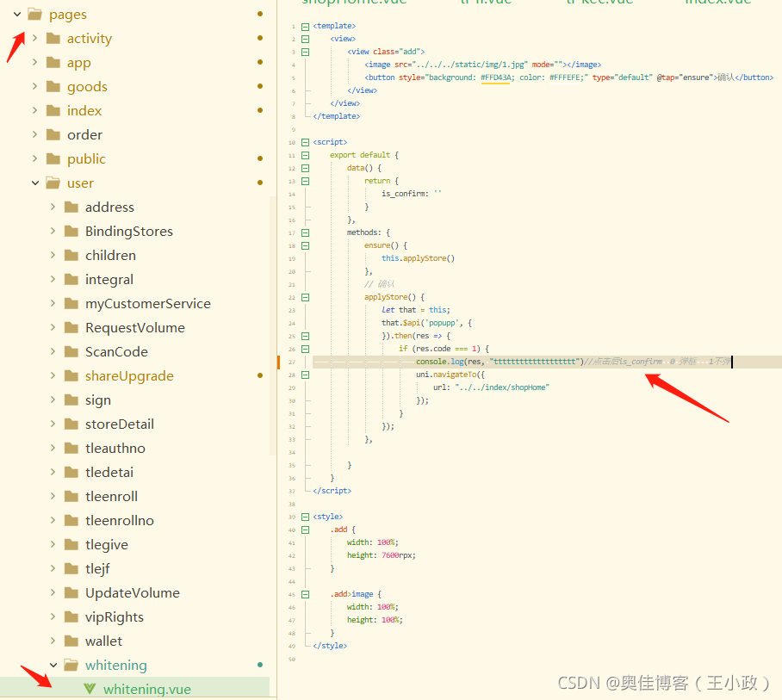Fold the .add rule on line 40
Viewport: 782px width, 700px height.
click(305, 530)
